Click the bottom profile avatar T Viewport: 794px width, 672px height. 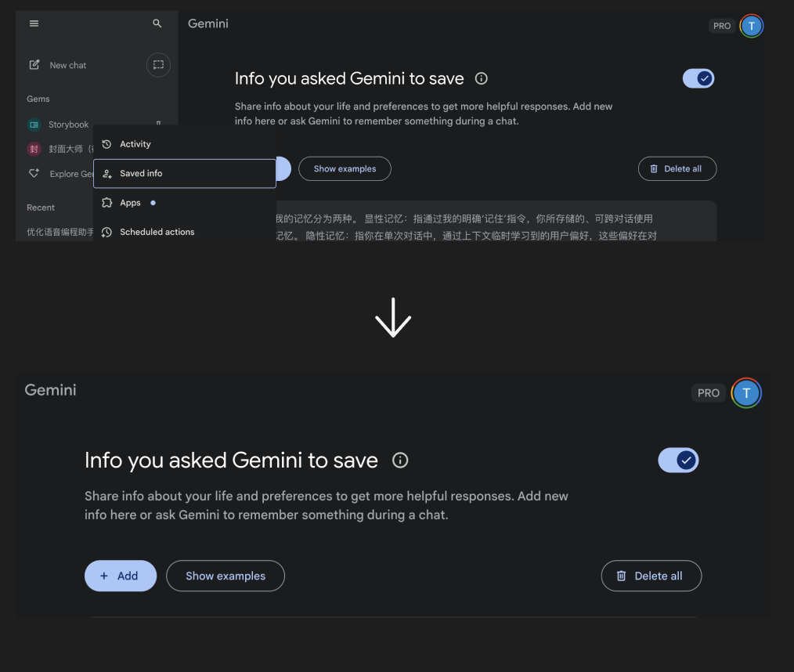tap(746, 393)
